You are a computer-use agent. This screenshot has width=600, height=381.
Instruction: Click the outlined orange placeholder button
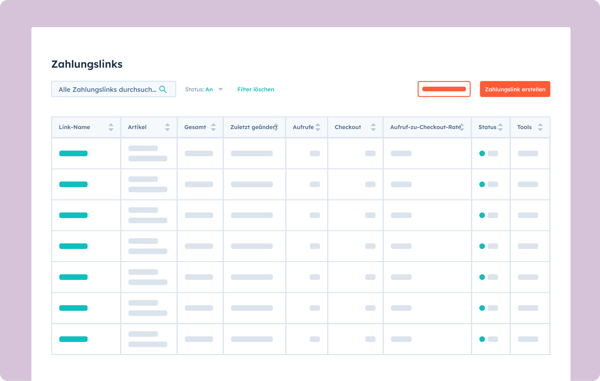click(444, 89)
